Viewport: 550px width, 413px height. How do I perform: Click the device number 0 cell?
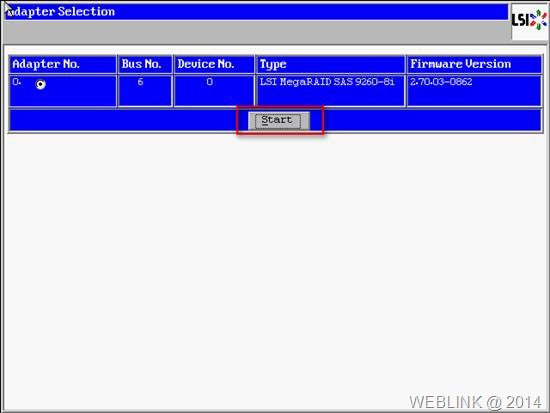pyautogui.click(x=214, y=91)
